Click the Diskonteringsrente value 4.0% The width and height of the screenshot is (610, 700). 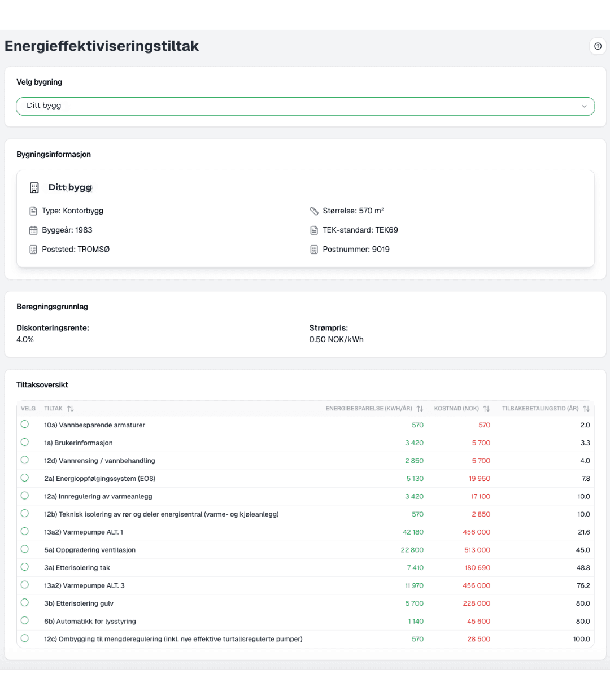pyautogui.click(x=25, y=339)
